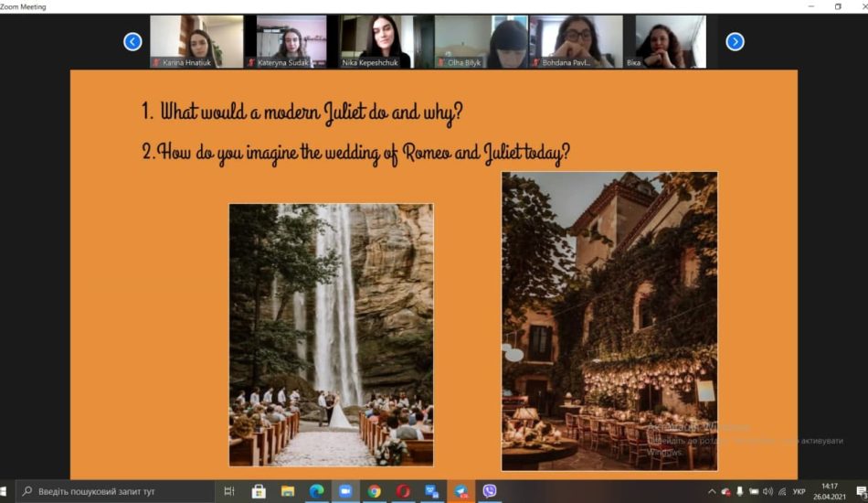
Task: Open Opera browser from the taskbar
Action: [403, 491]
